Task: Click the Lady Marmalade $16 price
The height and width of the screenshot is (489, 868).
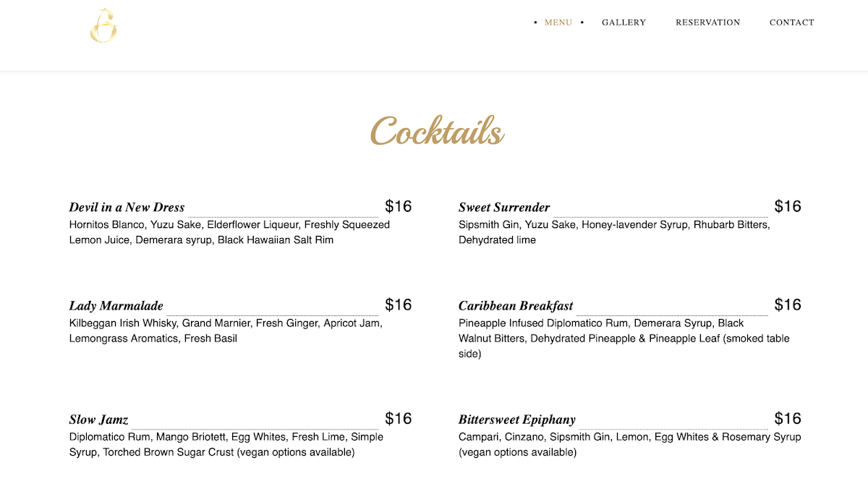Action: coord(398,305)
